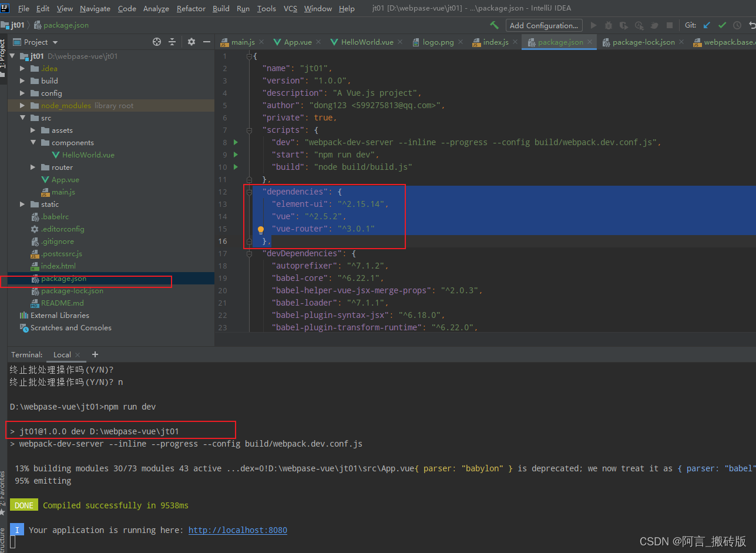This screenshot has height=553, width=756.
Task: Click the Collapse All icon in Project panel
Action: click(x=172, y=42)
